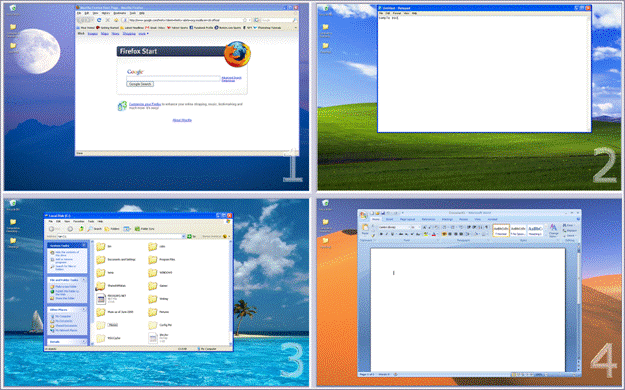The width and height of the screenshot is (625, 390).
Task: Click the Explorer Up folder icon
Action: (81, 229)
